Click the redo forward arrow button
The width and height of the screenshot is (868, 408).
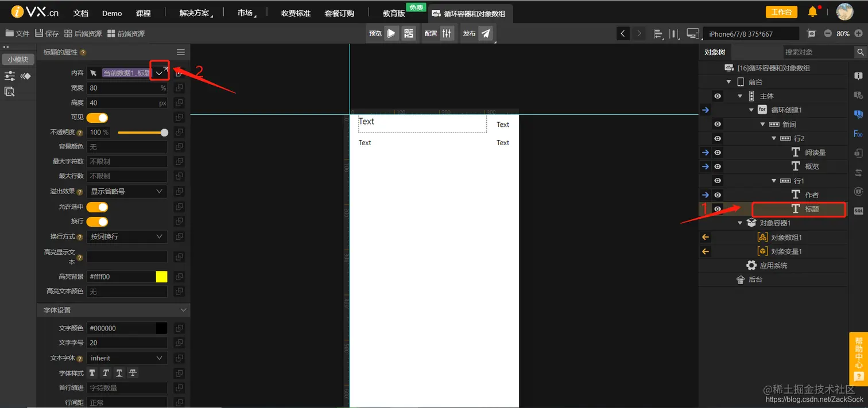click(639, 33)
